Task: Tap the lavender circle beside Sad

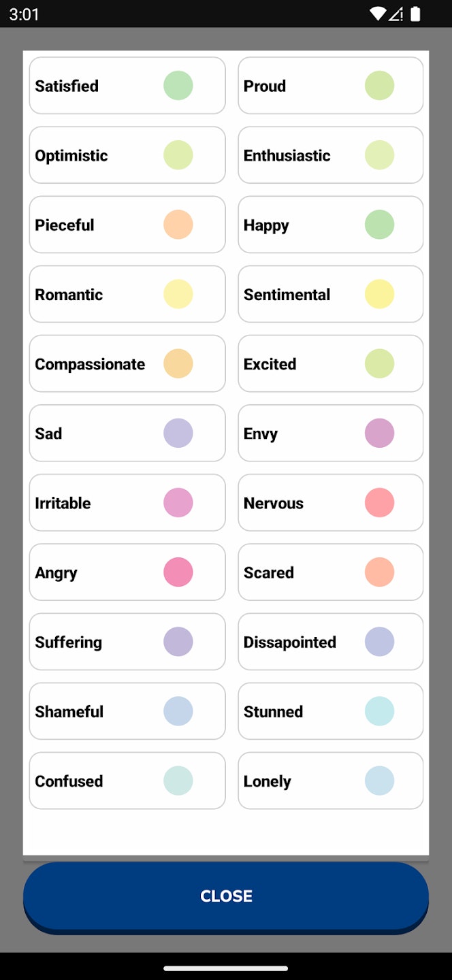Action: [x=178, y=433]
